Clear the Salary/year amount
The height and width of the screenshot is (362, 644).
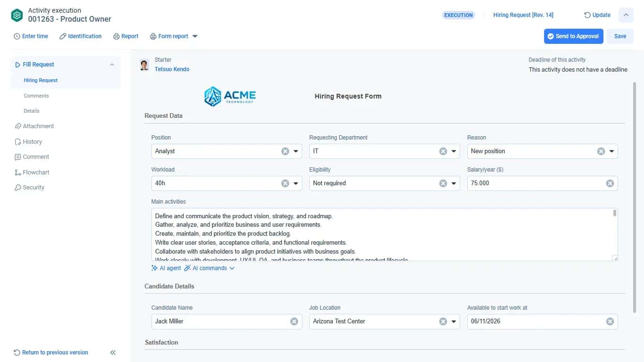point(610,183)
